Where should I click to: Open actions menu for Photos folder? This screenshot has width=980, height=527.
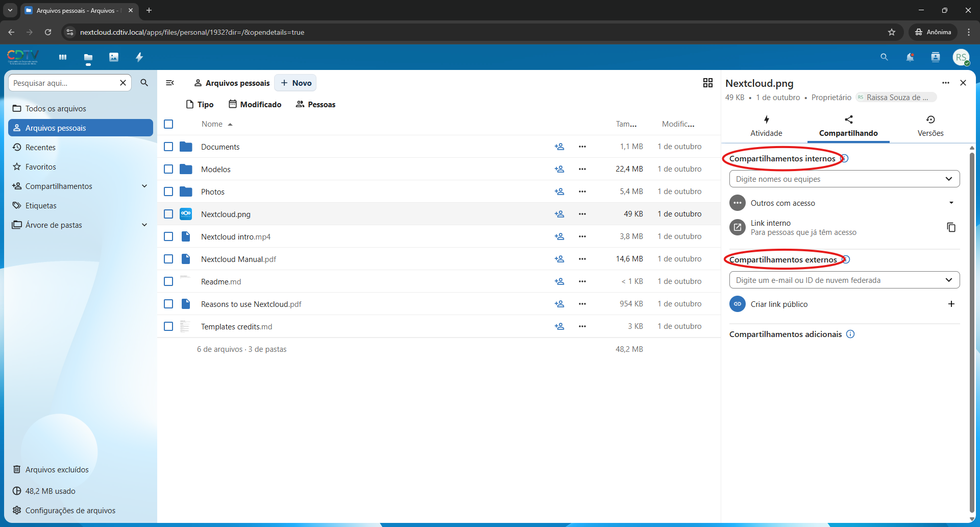582,191
